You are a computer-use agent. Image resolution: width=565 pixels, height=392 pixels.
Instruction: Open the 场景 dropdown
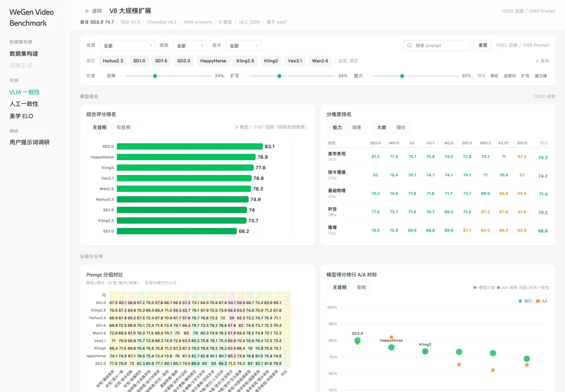(x=127, y=46)
